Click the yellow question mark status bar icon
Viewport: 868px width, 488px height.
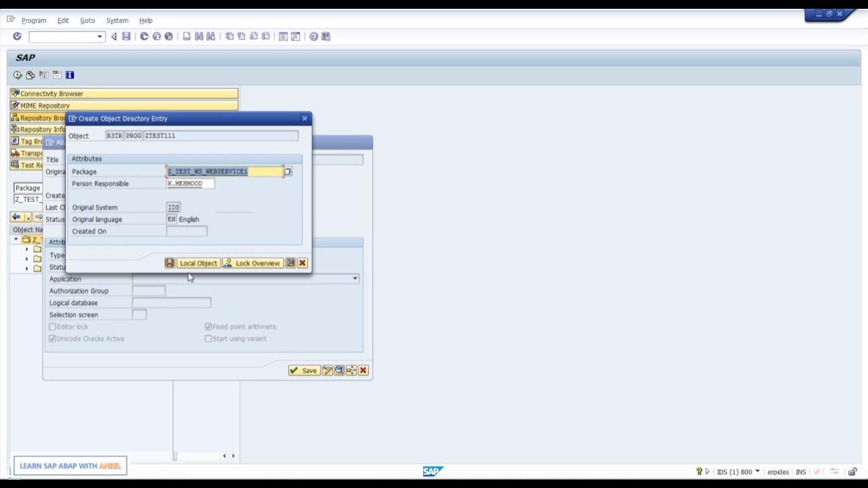(699, 471)
